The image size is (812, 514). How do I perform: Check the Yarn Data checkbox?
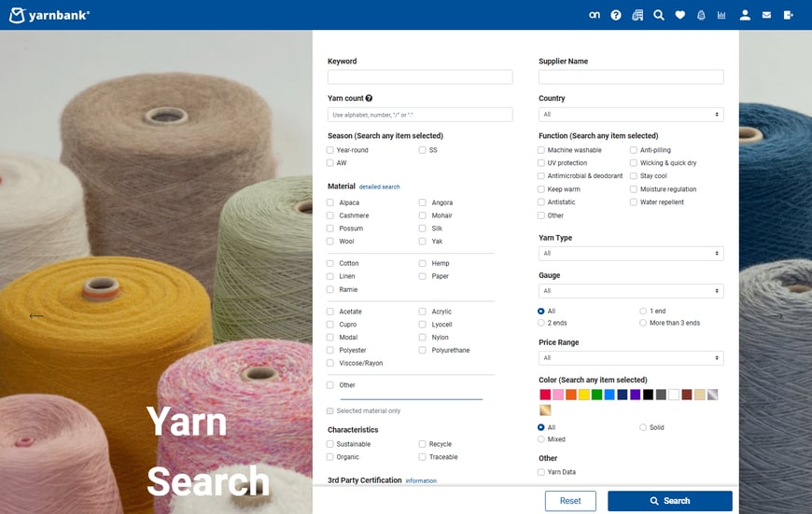click(x=541, y=472)
